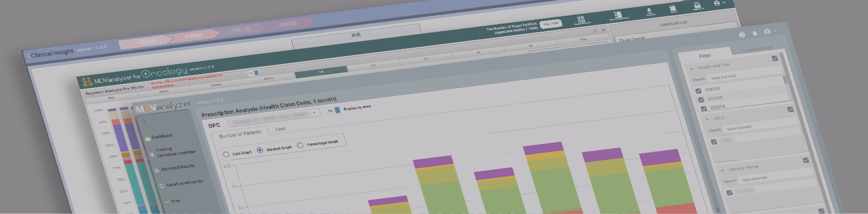Screen dimensions: 868x214
Task: Click the target facilities count badge
Action: pos(551,24)
